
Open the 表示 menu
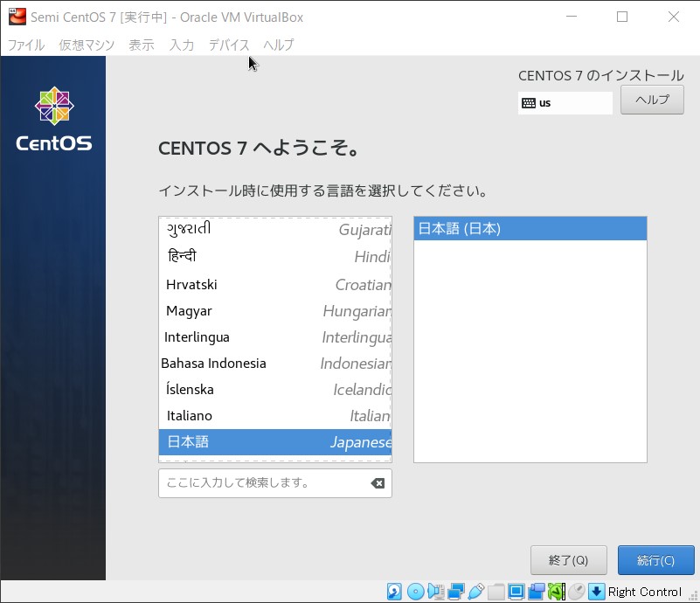pos(142,45)
